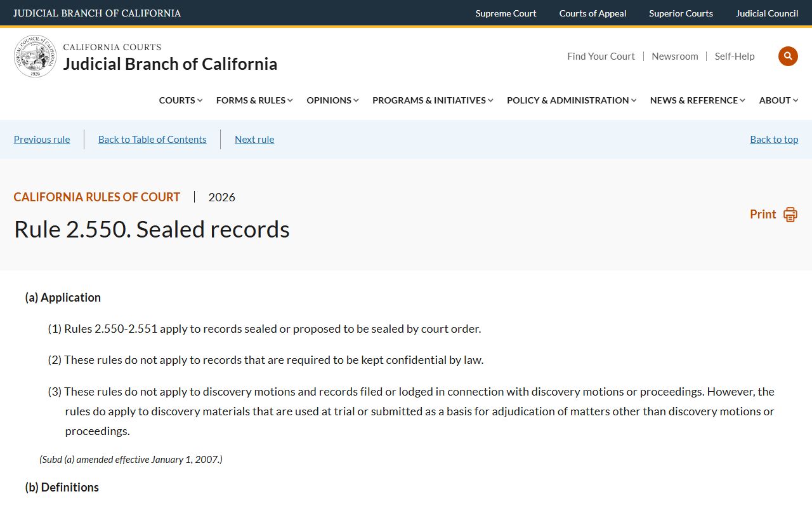Open the Opinions dropdown menu
This screenshot has height=508, width=812.
click(332, 100)
